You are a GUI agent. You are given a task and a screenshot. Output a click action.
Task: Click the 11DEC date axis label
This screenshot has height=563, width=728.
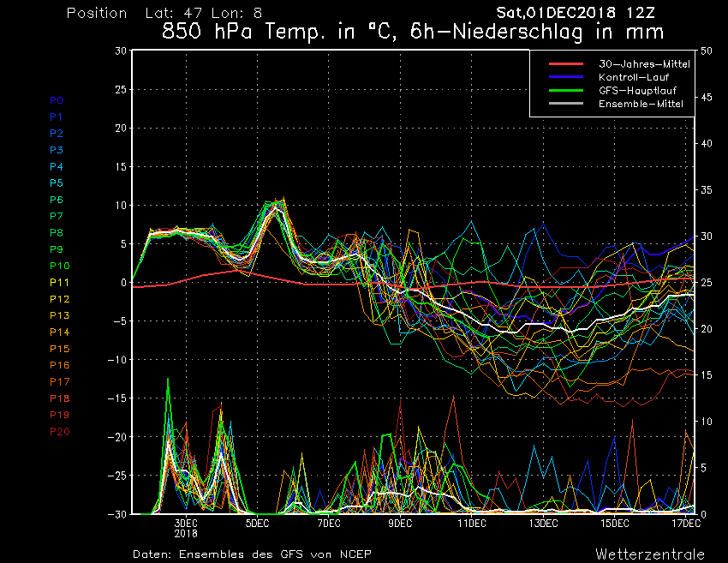tap(471, 524)
